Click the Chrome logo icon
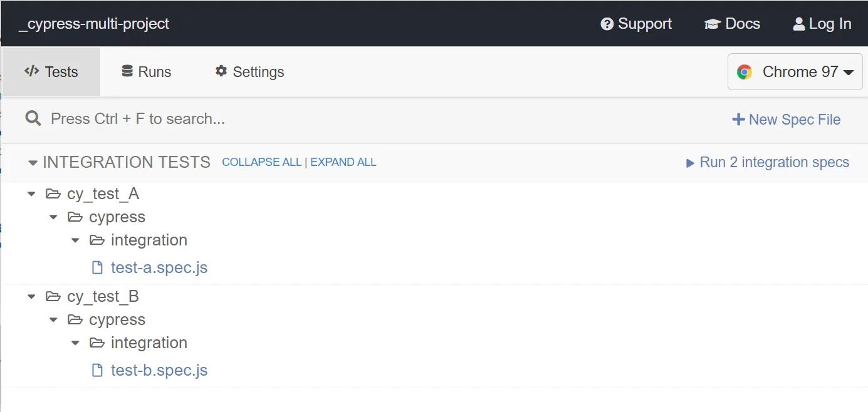Screen dimensions: 868x412 [745, 72]
